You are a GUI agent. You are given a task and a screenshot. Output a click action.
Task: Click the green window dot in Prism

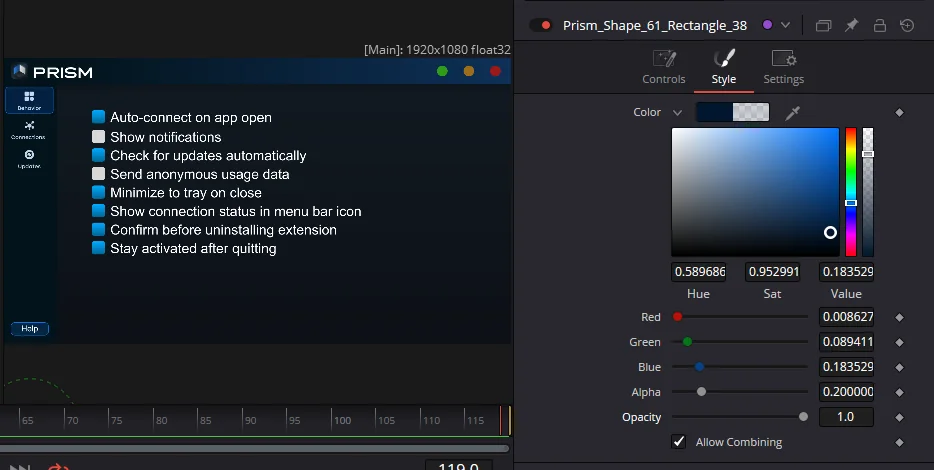coord(442,71)
